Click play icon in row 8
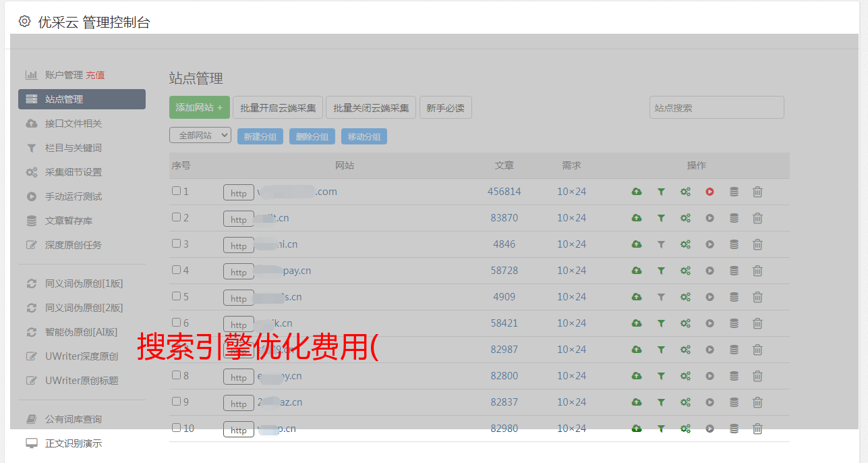Image resolution: width=868 pixels, height=463 pixels. tap(710, 376)
